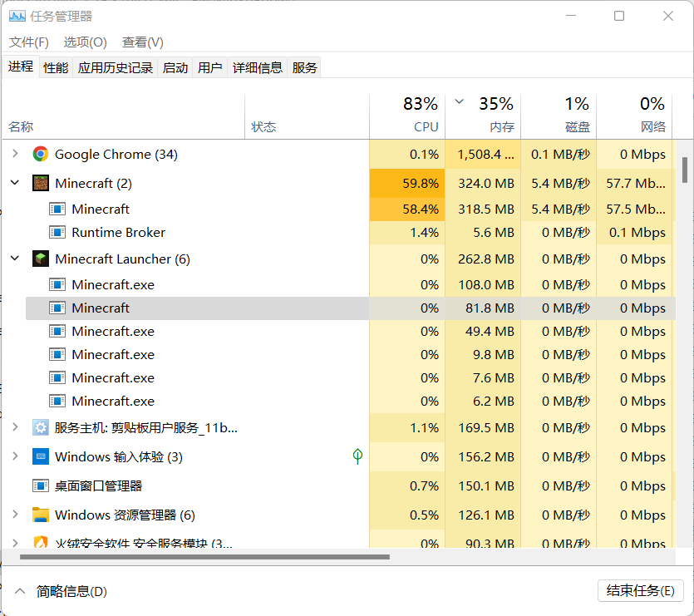Click the vertical scrollbar thumb

pyautogui.click(x=685, y=170)
